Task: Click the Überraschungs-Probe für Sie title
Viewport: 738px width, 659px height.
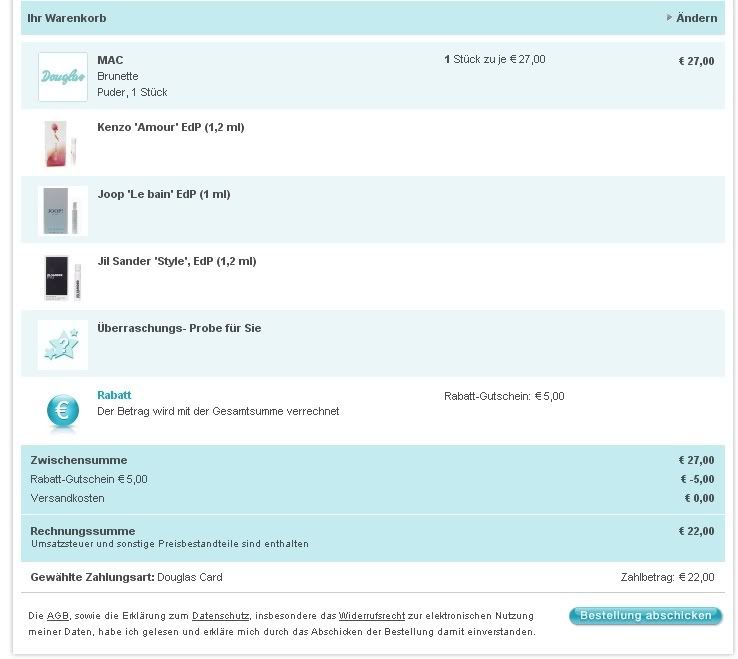Action: 179,328
